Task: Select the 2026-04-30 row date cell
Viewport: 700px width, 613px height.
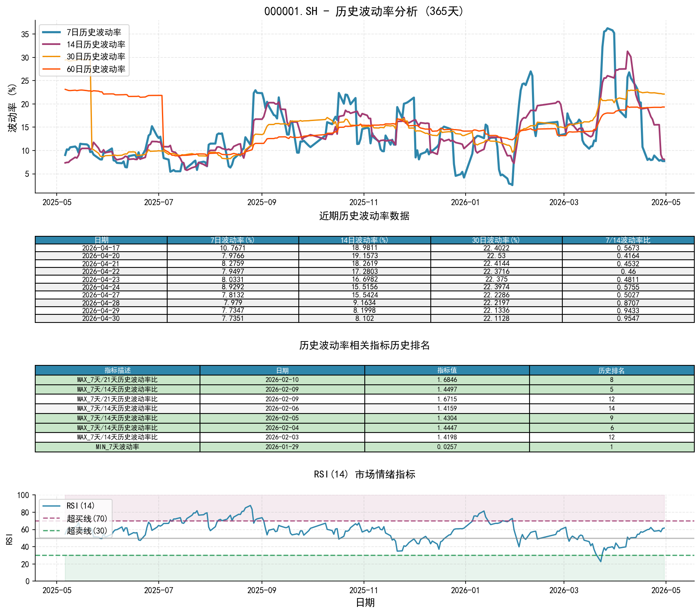Action: (101, 318)
